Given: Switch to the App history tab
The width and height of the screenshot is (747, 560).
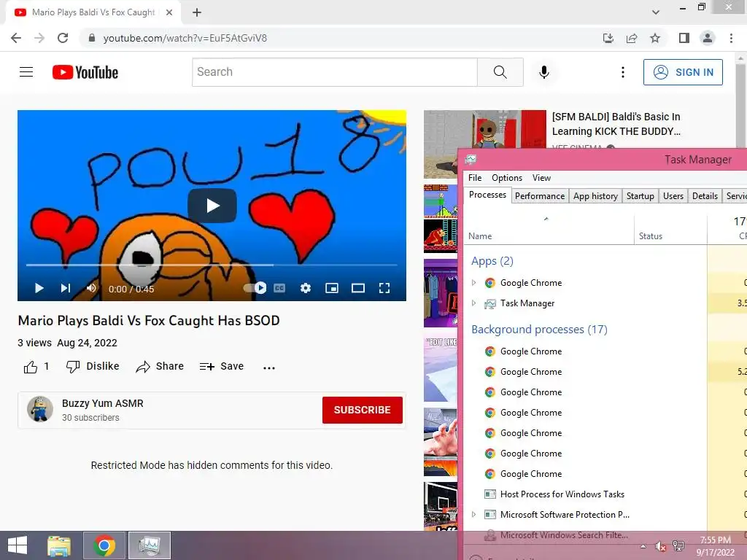Looking at the screenshot, I should [595, 195].
